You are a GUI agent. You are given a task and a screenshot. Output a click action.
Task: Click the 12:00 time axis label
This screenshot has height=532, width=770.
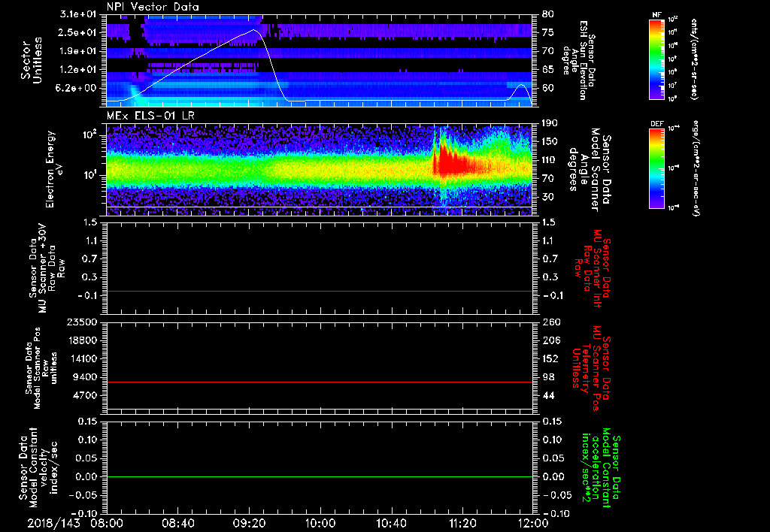coord(533,523)
